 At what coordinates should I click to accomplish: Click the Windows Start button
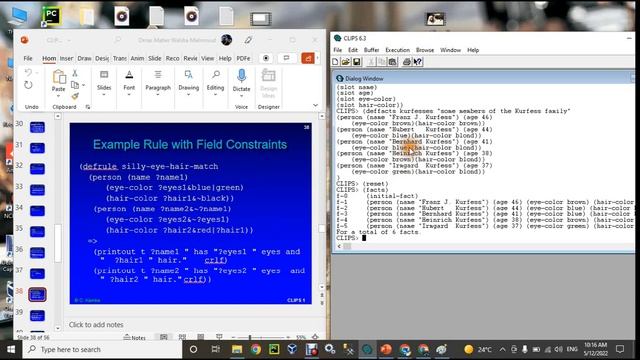point(11,349)
